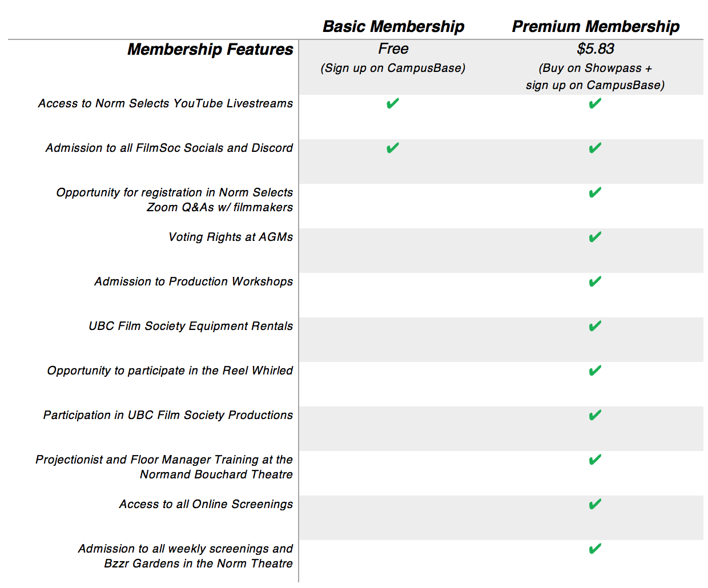708x588 pixels.
Task: Click the Premium checkmark for Film Society Productions
Action: [x=595, y=415]
